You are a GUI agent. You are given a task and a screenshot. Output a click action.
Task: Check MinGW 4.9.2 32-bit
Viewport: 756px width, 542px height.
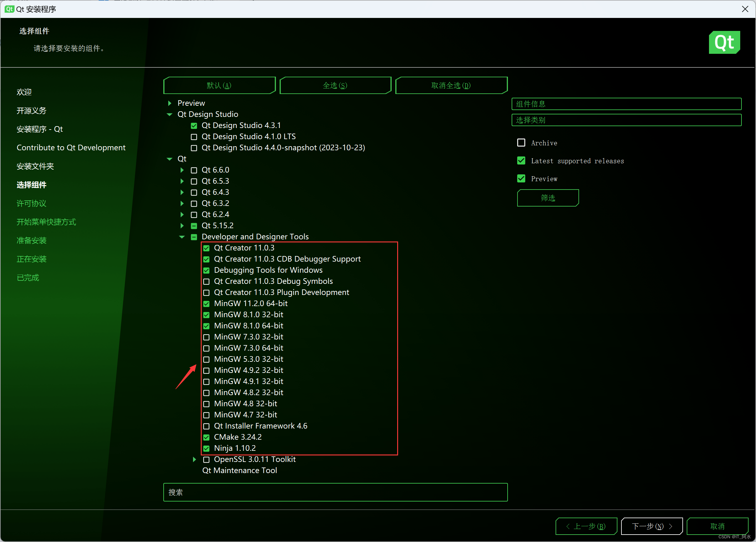coord(206,370)
